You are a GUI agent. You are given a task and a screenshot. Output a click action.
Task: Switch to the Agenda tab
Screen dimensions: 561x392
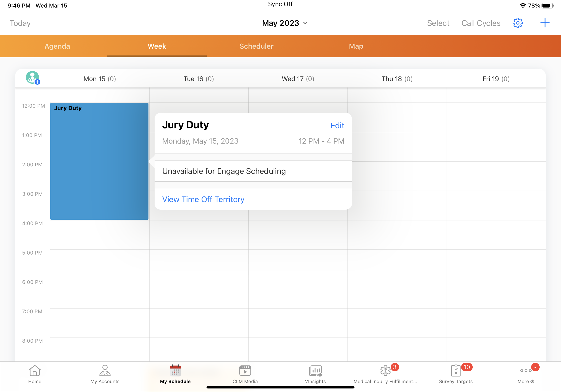pyautogui.click(x=57, y=46)
